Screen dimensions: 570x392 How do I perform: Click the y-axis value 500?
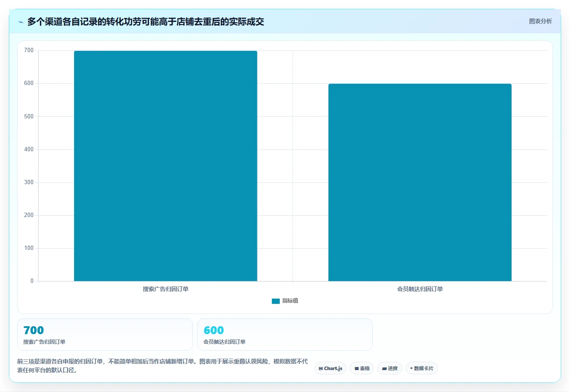click(29, 116)
